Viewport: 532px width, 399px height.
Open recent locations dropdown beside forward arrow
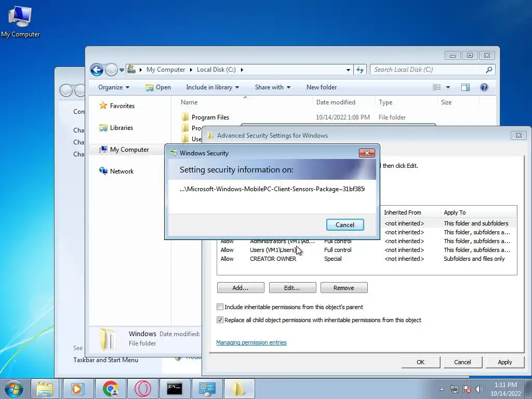pyautogui.click(x=122, y=70)
